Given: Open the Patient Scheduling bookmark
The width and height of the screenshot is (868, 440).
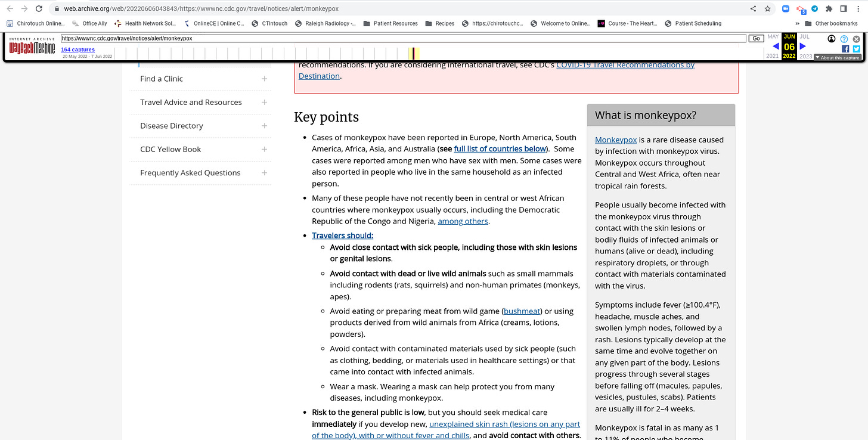Looking at the screenshot, I should [x=693, y=23].
